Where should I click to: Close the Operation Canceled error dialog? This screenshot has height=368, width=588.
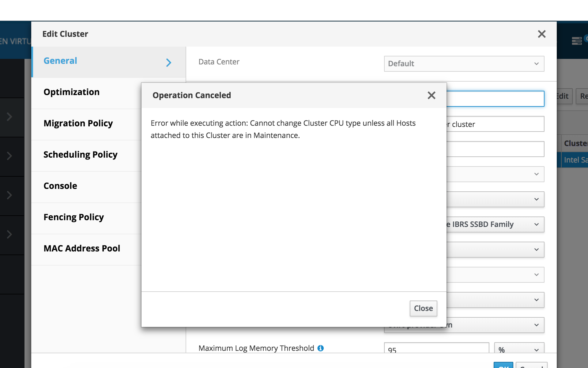pyautogui.click(x=423, y=308)
